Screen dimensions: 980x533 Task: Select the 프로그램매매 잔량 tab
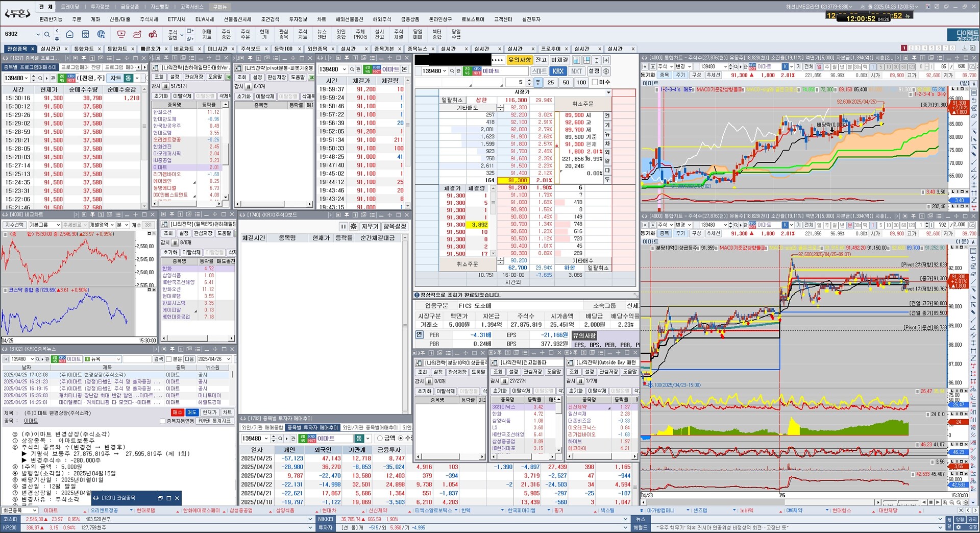click(x=81, y=67)
